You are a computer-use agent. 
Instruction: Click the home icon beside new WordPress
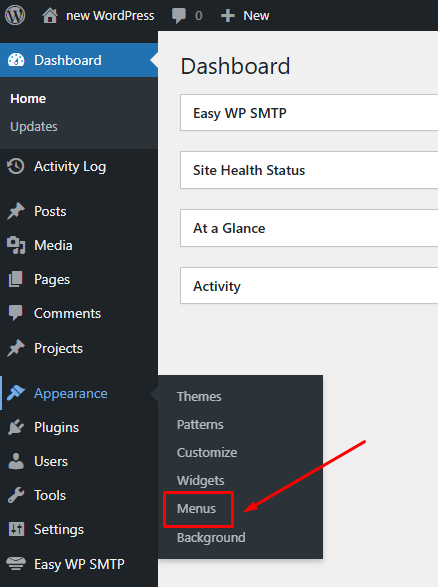pos(50,16)
